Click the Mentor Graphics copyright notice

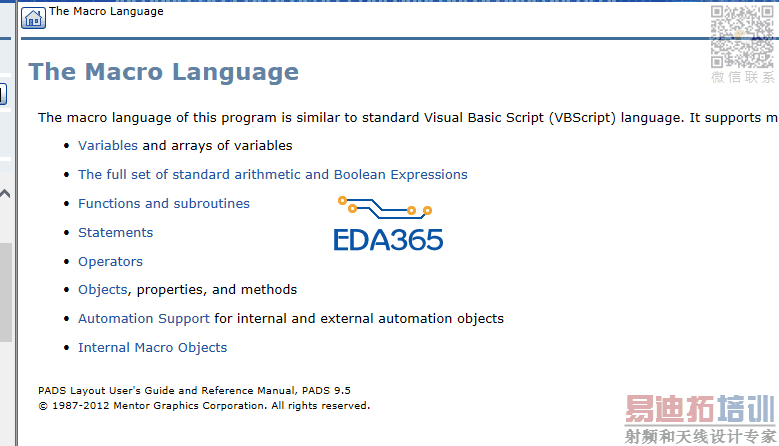tap(204, 406)
